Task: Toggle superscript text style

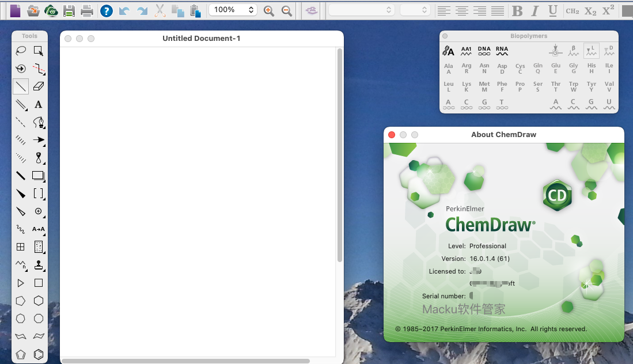Action: pyautogui.click(x=608, y=10)
